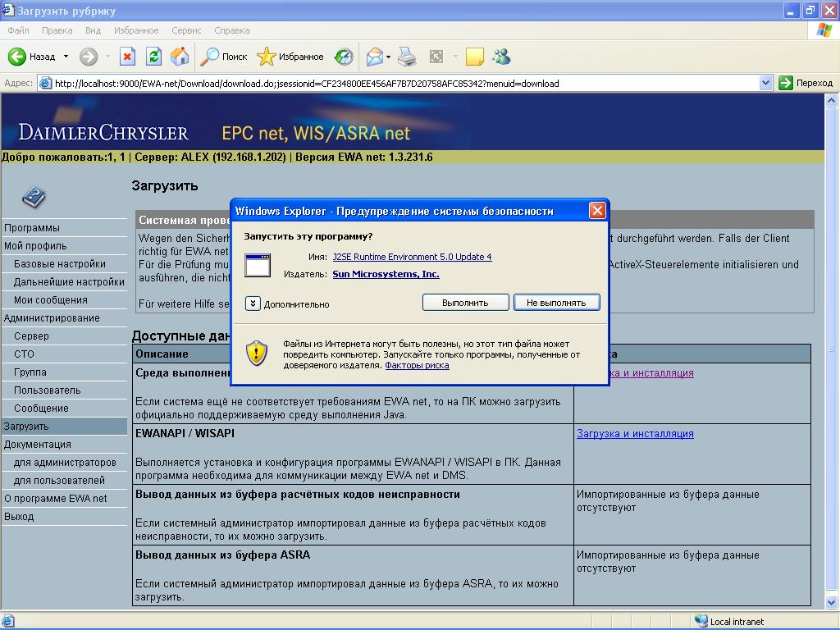Click the Internet Explorer title bar icon

pyautogui.click(x=7, y=10)
